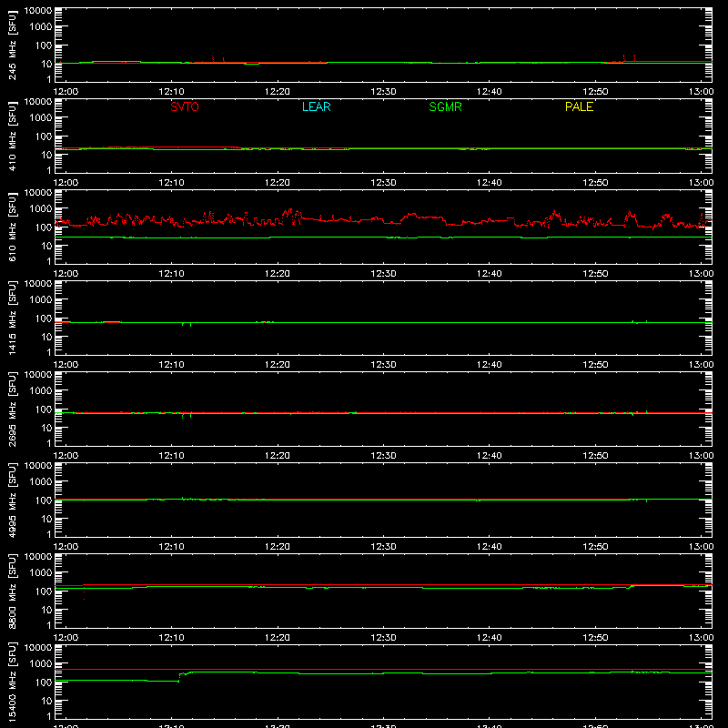Screen dimensions: 728x728
Task: Click the 12:30 label under the 610 MHz plot
Action: coord(383,274)
